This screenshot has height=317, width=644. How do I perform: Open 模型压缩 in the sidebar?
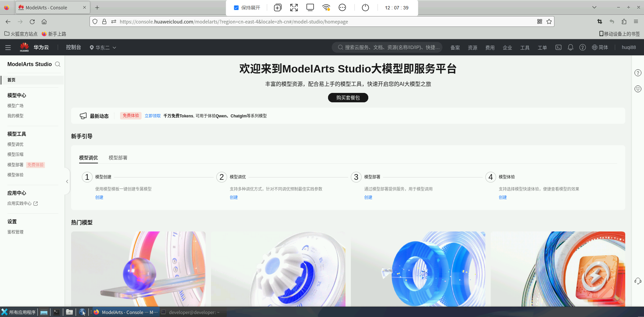pyautogui.click(x=15, y=154)
